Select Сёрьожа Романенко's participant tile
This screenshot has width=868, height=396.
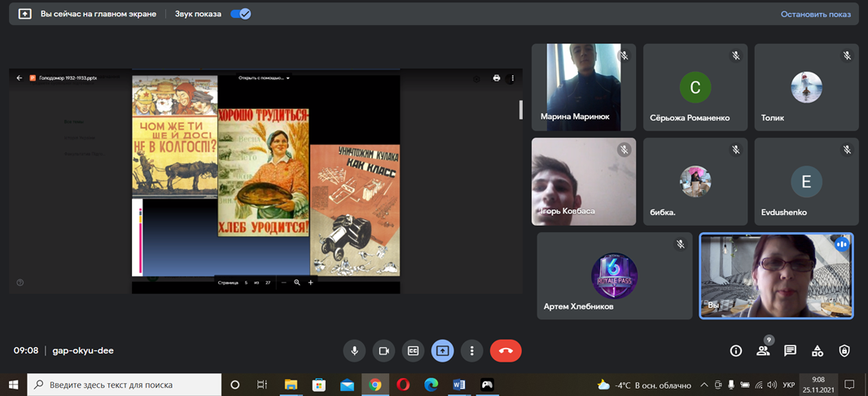tap(695, 87)
